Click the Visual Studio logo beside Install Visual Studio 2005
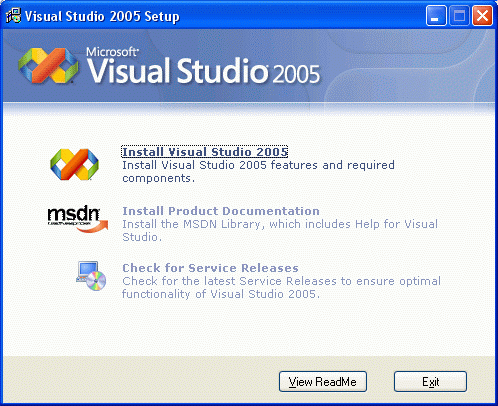 (74, 164)
